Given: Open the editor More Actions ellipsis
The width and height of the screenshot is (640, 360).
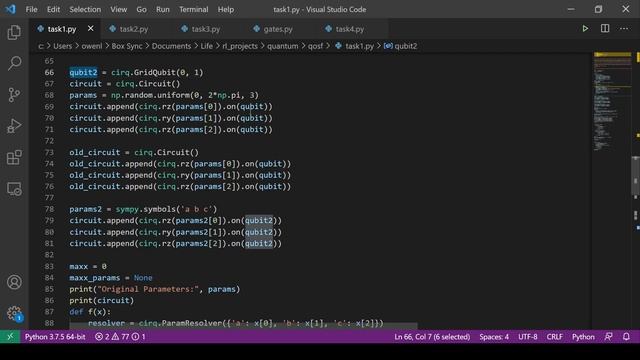Looking at the screenshot, I should click(624, 29).
